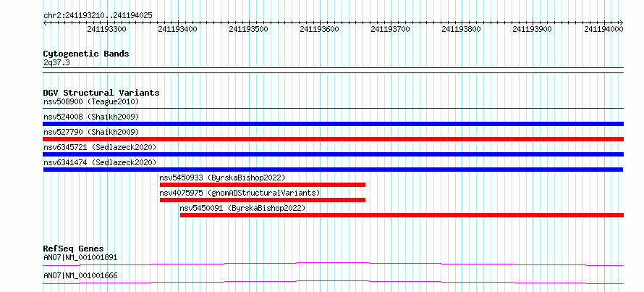Click ruler position 241193300
This screenshot has height=292, width=644.
point(107,29)
